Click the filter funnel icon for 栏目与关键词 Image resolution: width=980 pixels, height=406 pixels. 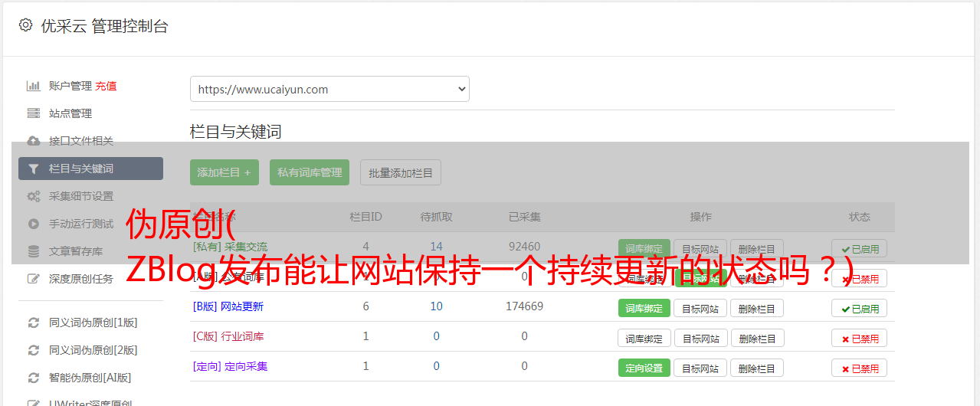(x=33, y=169)
